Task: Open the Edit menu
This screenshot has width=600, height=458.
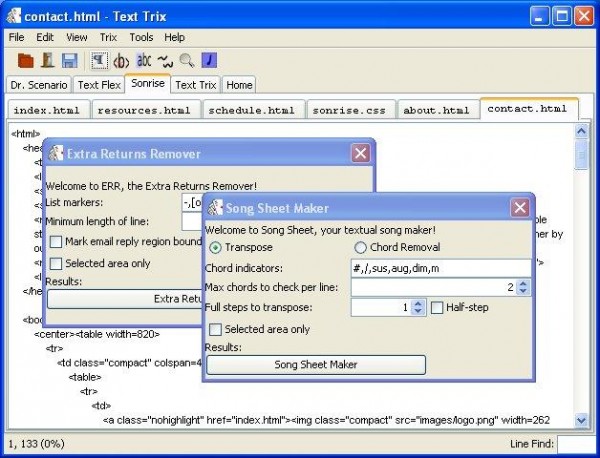Action: [x=45, y=37]
